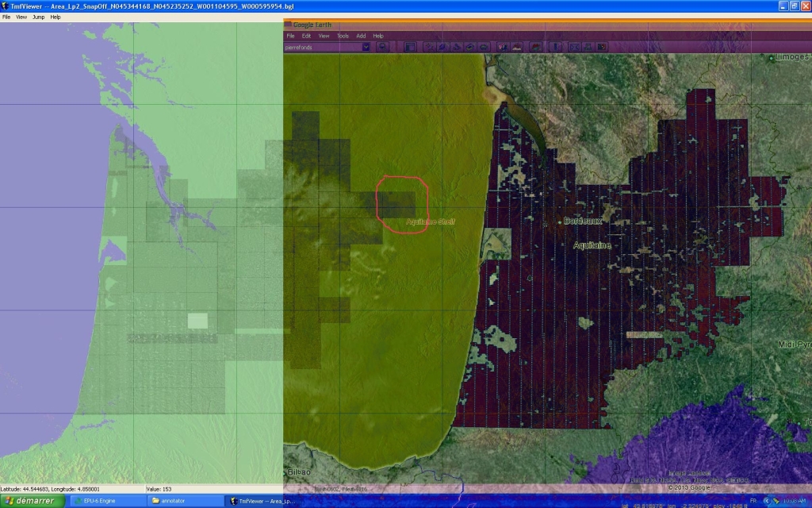Open the Edit menu in Google Earth
The image size is (812, 508).
(x=307, y=36)
